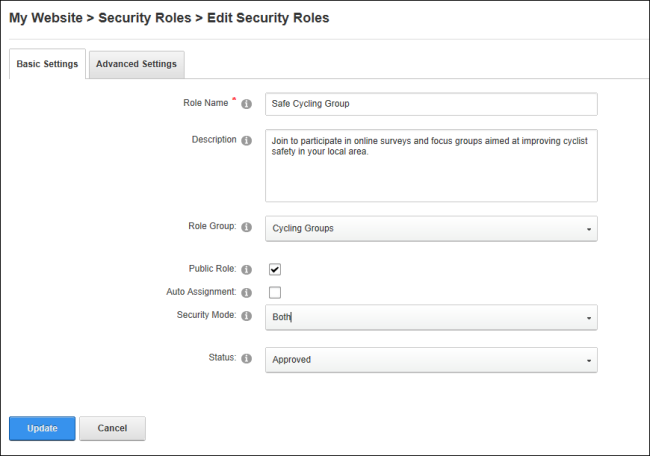Viewport: 650px width, 456px height.
Task: Uncheck the Public Role checkbox
Action: [275, 269]
